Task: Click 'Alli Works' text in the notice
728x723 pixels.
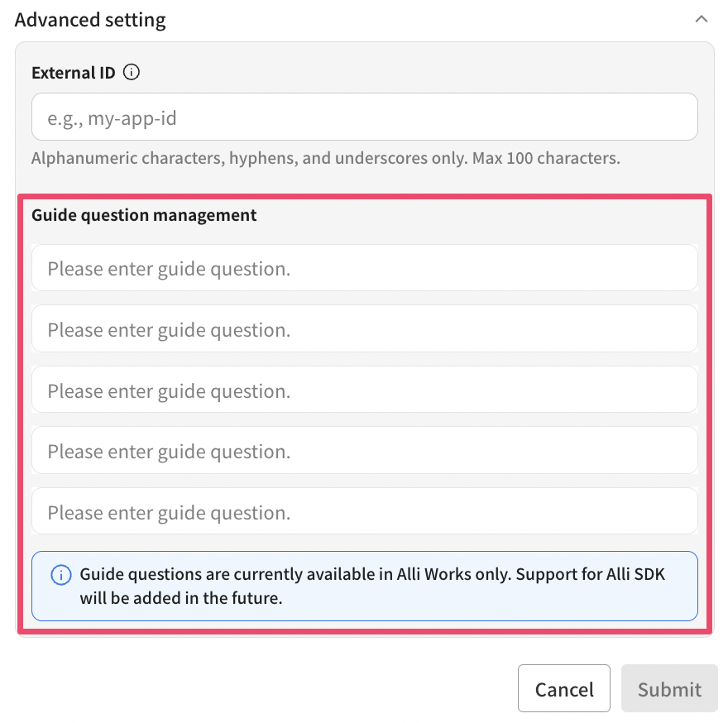Action: (x=432, y=575)
